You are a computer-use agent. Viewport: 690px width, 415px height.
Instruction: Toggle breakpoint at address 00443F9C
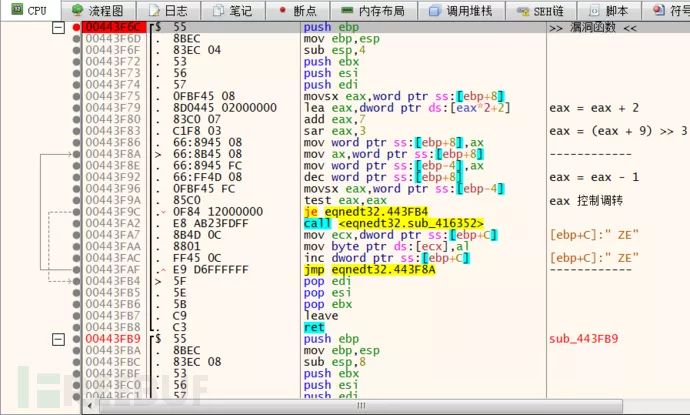pos(77,212)
